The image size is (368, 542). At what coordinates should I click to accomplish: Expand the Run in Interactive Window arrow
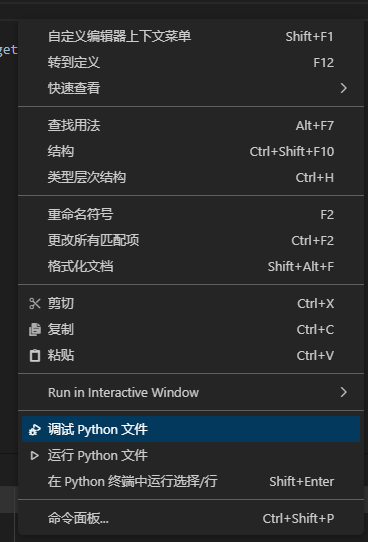pos(343,392)
